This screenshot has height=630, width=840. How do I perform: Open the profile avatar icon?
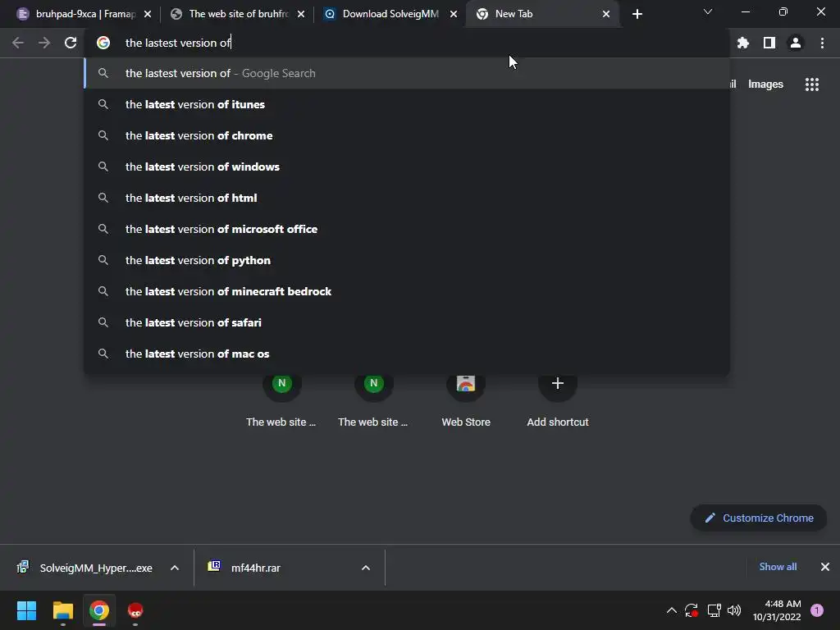[x=796, y=43]
